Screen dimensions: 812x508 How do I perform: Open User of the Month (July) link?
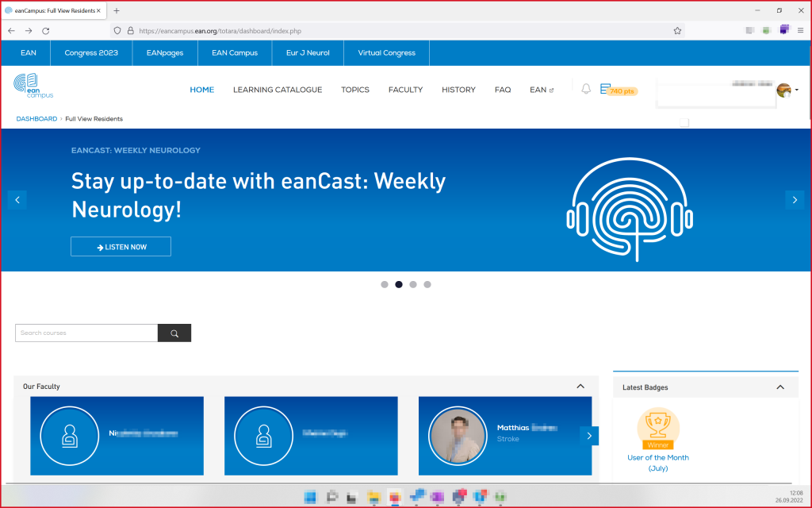[658, 463]
